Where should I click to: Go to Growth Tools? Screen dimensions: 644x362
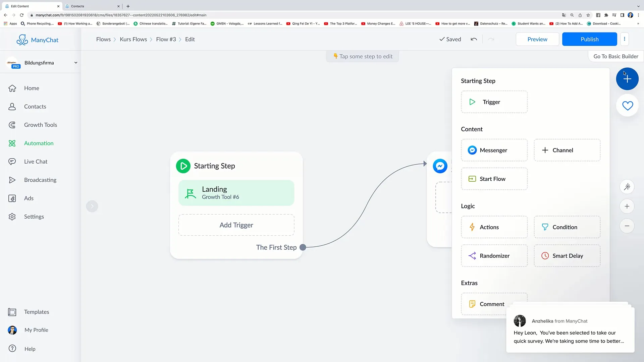(40, 125)
